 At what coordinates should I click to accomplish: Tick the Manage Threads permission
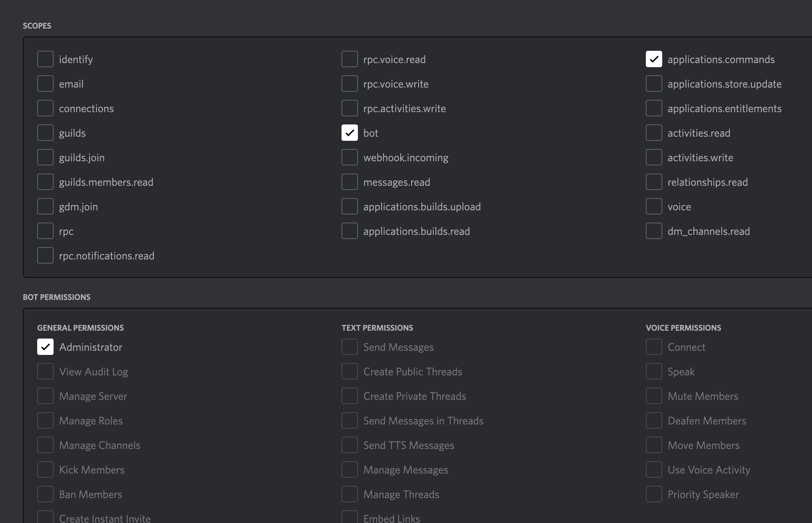(350, 494)
